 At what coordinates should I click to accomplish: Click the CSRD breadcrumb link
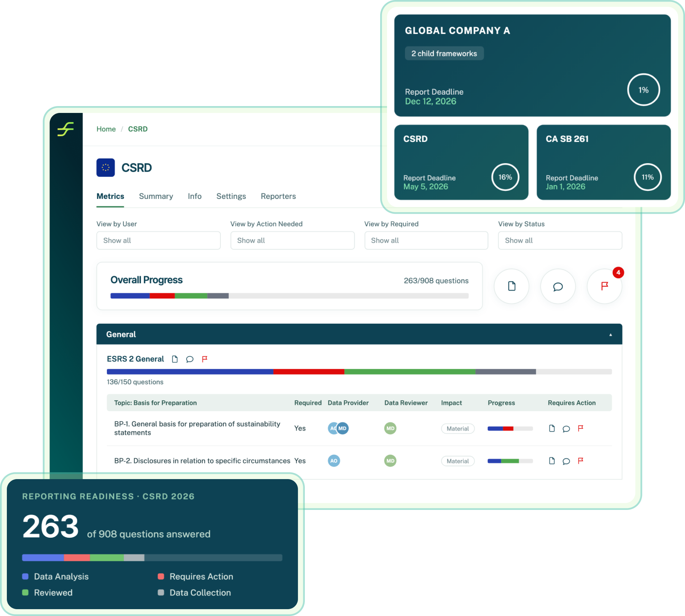(138, 129)
